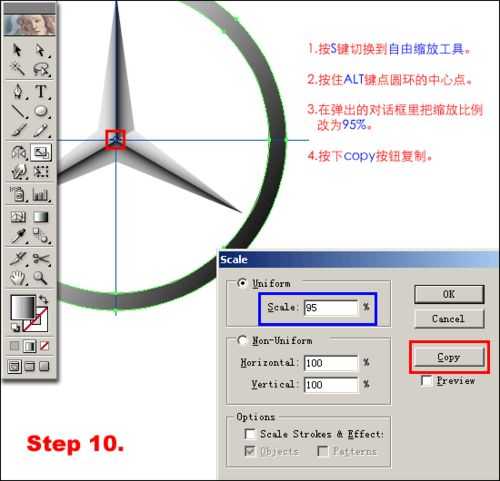
Task: Click OK in Scale dialog
Action: click(x=449, y=294)
